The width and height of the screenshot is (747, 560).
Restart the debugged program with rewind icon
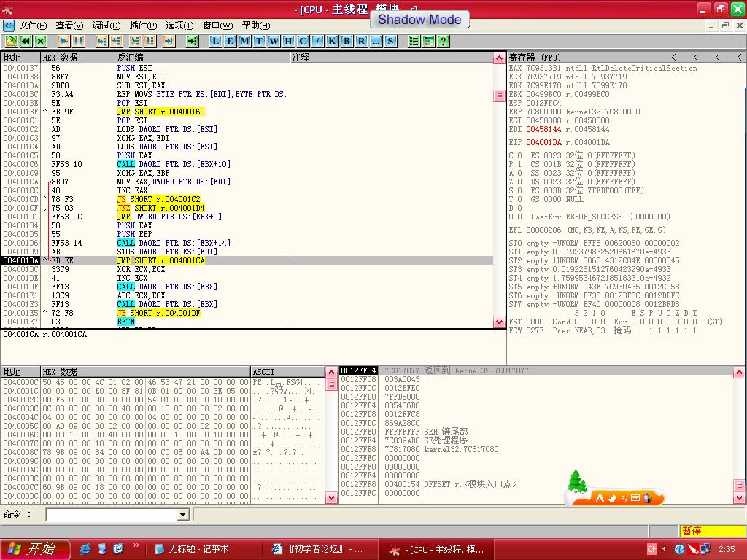click(x=26, y=41)
